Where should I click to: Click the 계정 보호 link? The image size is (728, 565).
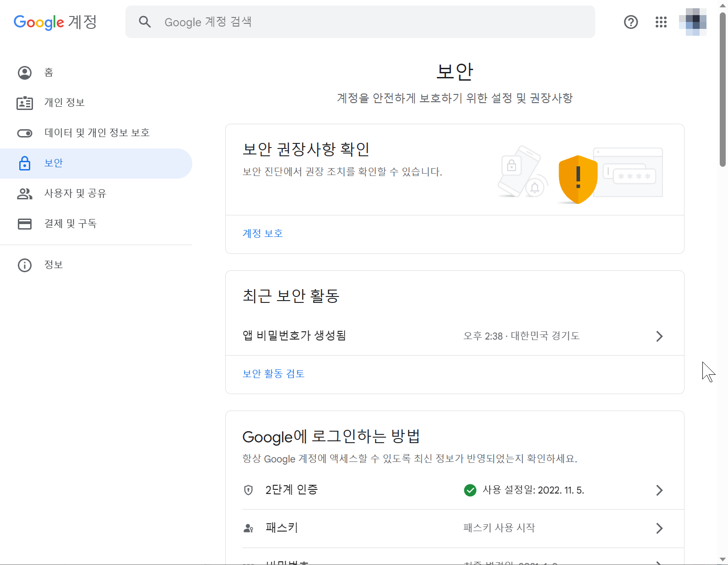(x=263, y=233)
